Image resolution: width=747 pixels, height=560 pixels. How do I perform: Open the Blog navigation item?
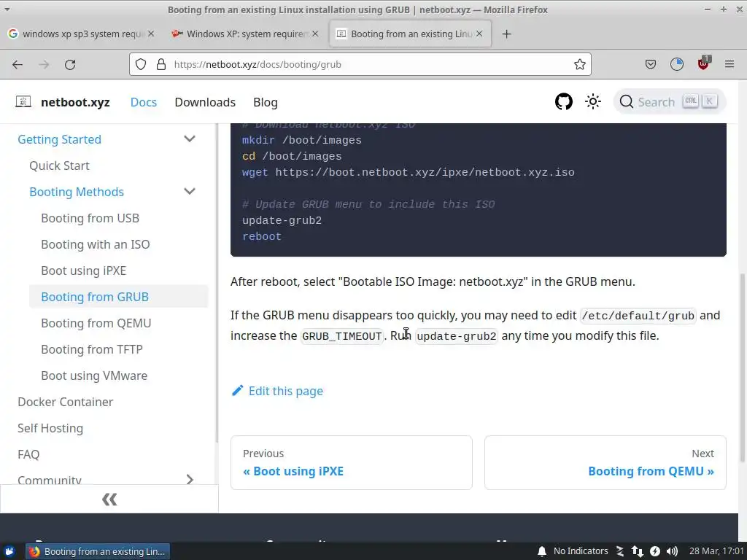266,102
